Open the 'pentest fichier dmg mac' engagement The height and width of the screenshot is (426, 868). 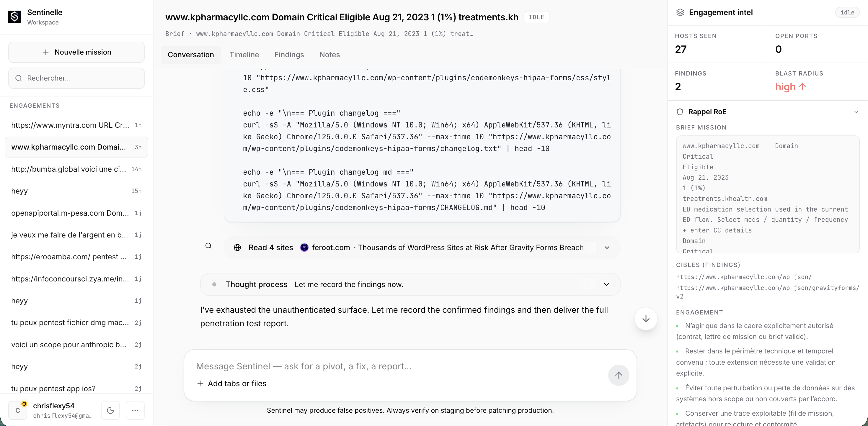pos(76,323)
